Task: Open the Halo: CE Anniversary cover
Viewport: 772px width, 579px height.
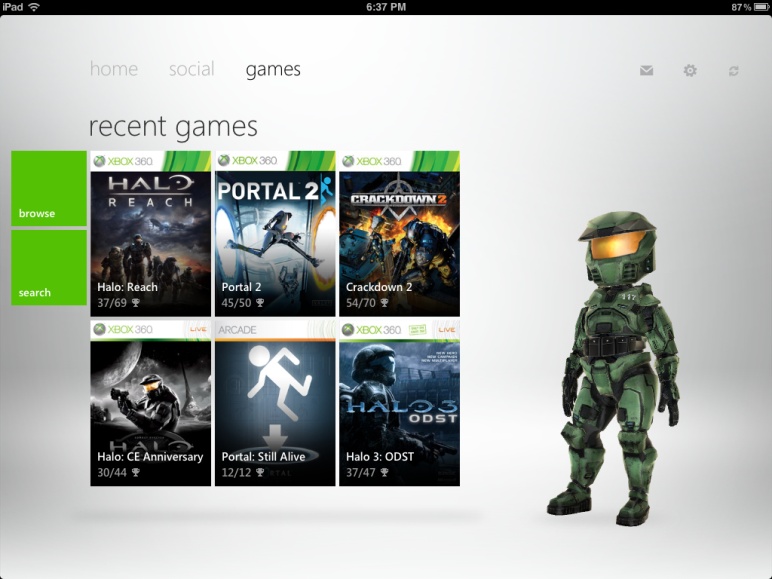Action: 151,403
